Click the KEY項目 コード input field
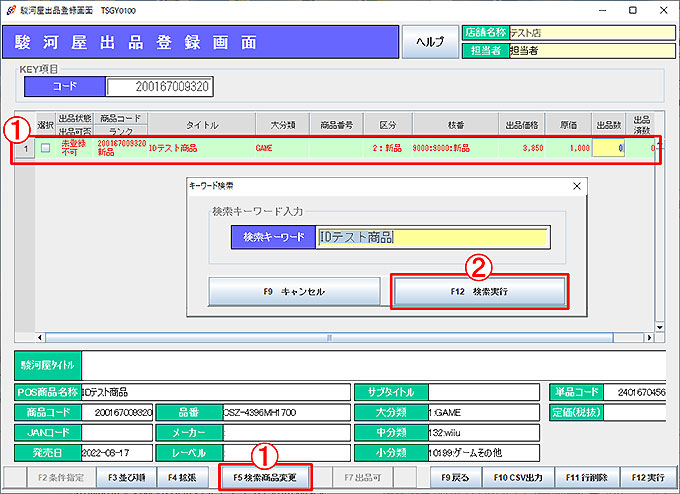This screenshot has width=680, height=494. [x=160, y=88]
